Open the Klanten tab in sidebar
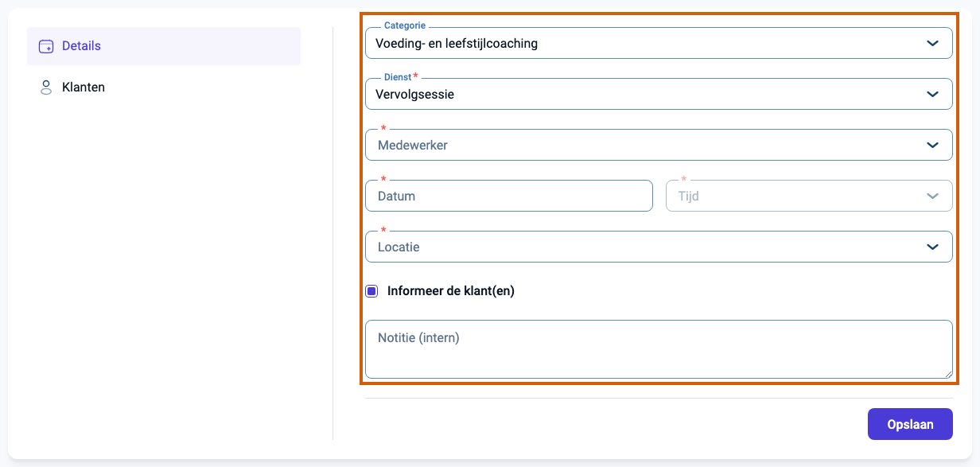Screen dimensions: 980x467 164,87
